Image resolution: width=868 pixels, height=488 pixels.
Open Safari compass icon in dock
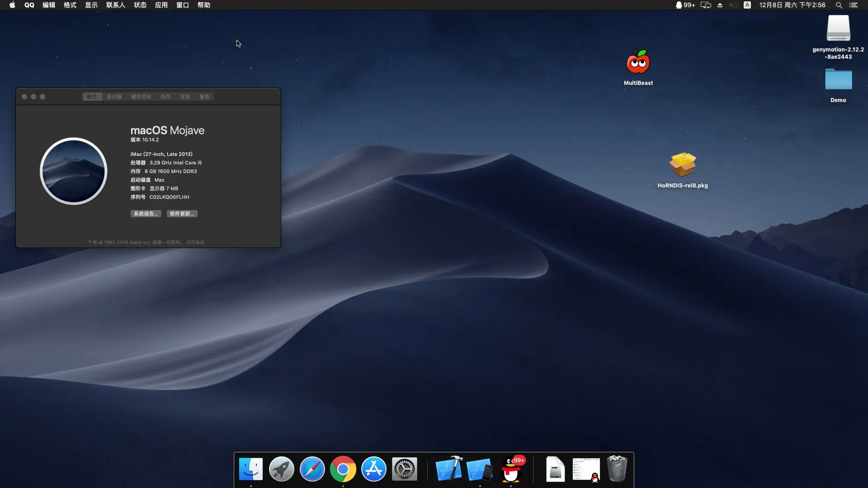pyautogui.click(x=312, y=469)
